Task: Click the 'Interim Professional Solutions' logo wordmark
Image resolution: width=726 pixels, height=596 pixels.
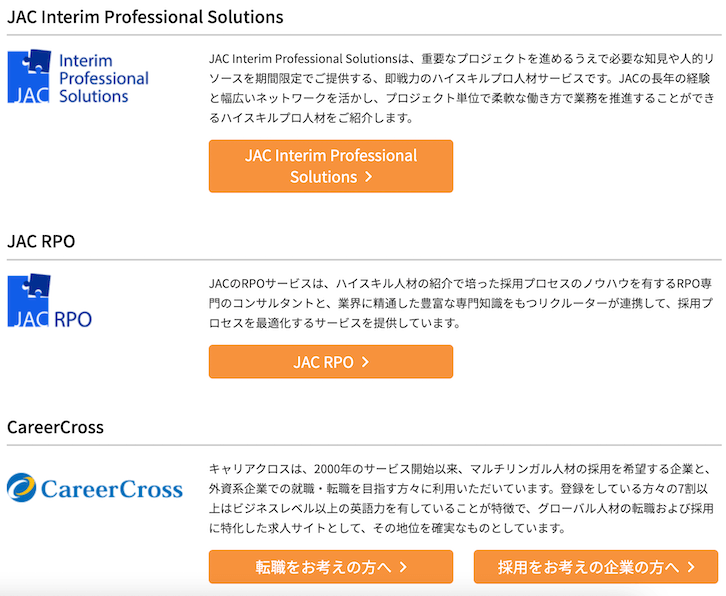Action: coord(103,79)
